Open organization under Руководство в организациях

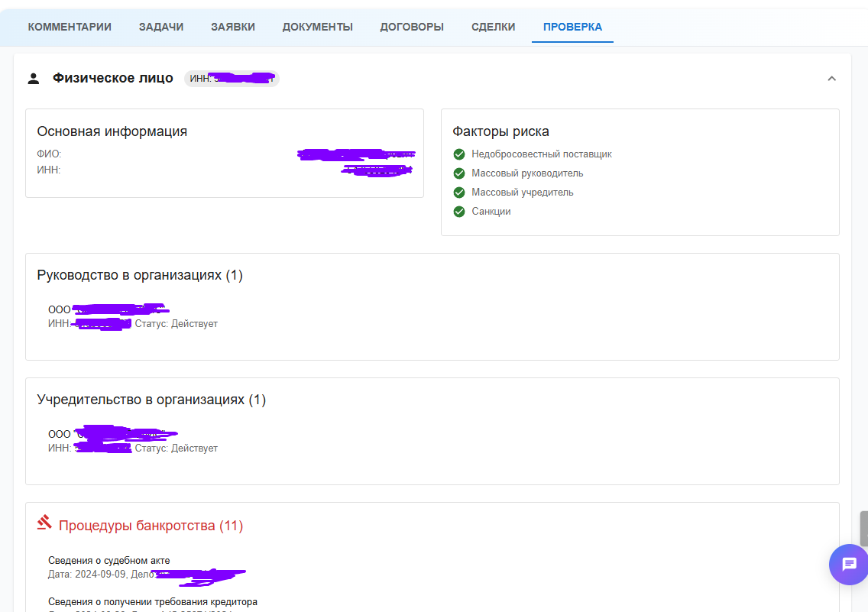point(107,310)
